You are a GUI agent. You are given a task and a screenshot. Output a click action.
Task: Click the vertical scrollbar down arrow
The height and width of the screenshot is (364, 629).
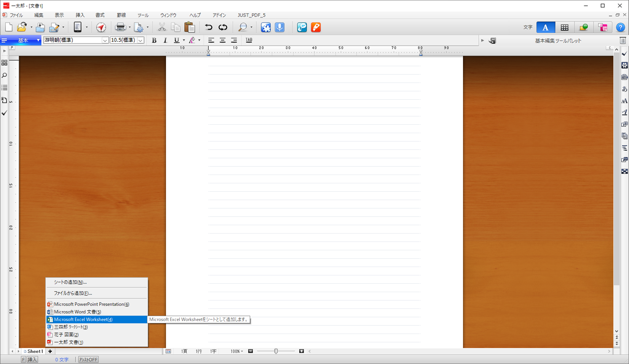[617, 331]
